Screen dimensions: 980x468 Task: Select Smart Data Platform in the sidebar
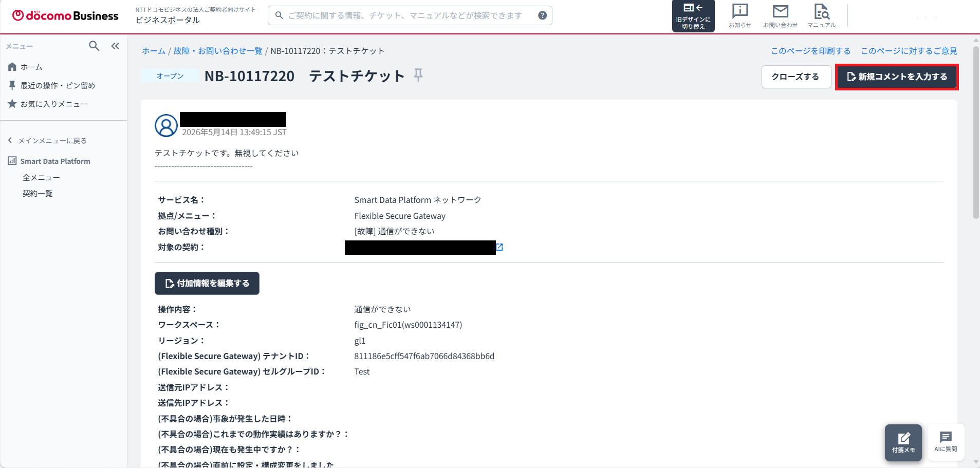click(x=55, y=161)
